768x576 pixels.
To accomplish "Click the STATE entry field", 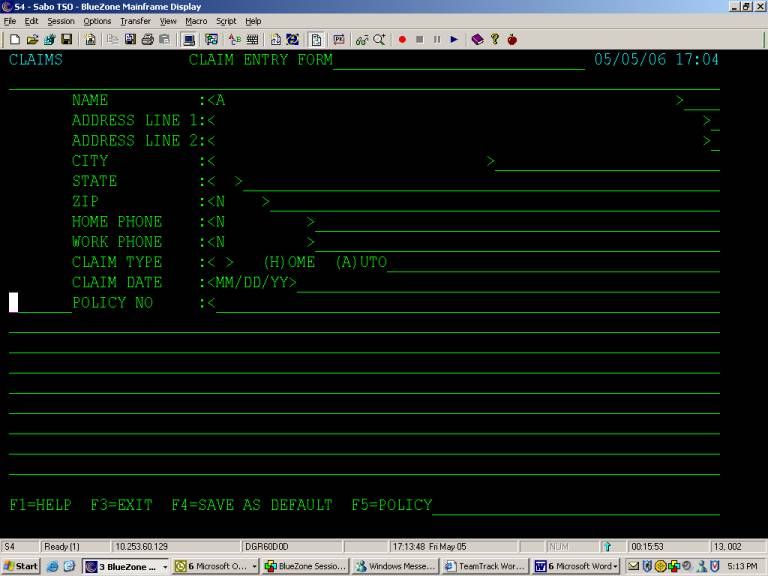I will point(225,181).
